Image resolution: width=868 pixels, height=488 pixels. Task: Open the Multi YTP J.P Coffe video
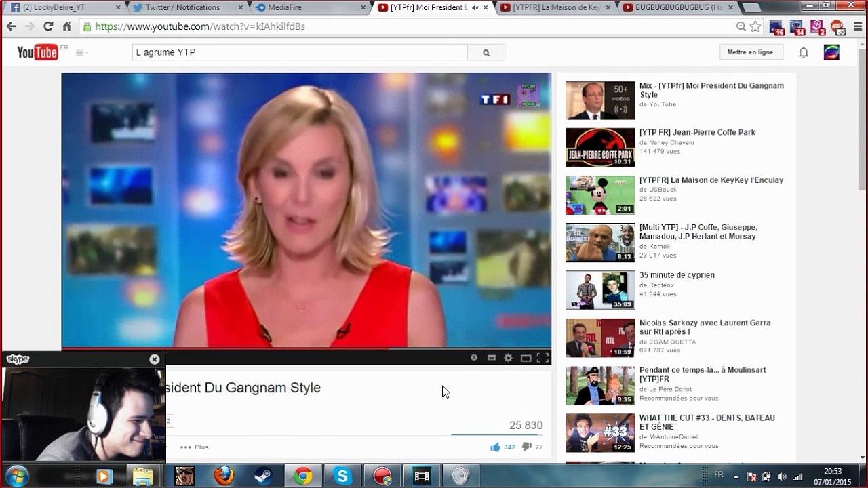click(698, 232)
